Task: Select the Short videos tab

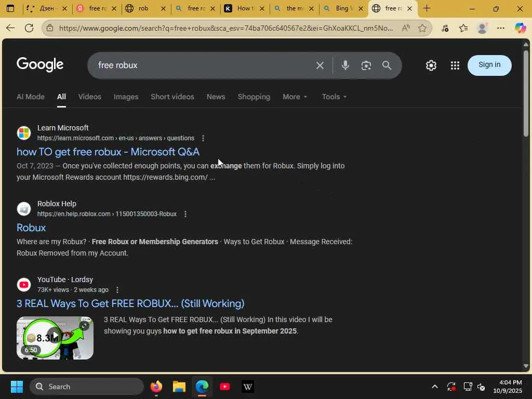Action: point(172,97)
